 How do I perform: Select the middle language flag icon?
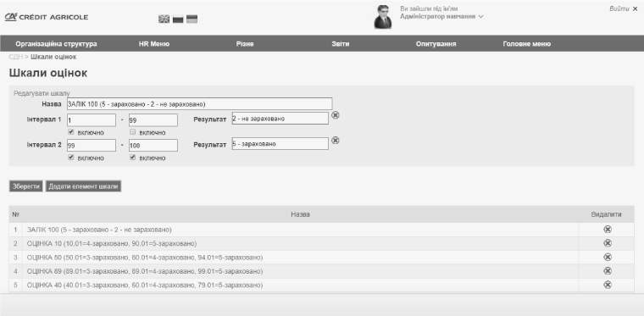(x=178, y=19)
